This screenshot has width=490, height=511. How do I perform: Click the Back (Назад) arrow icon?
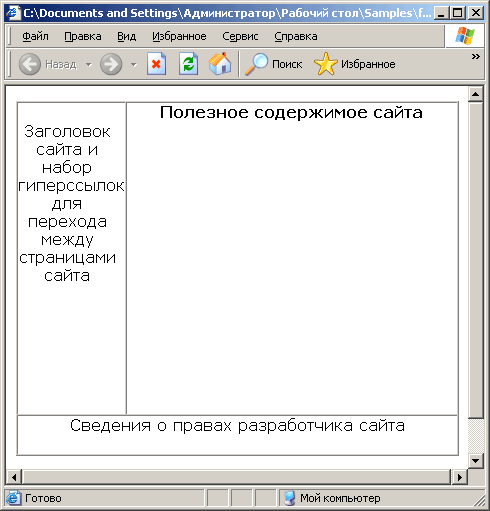(x=30, y=64)
